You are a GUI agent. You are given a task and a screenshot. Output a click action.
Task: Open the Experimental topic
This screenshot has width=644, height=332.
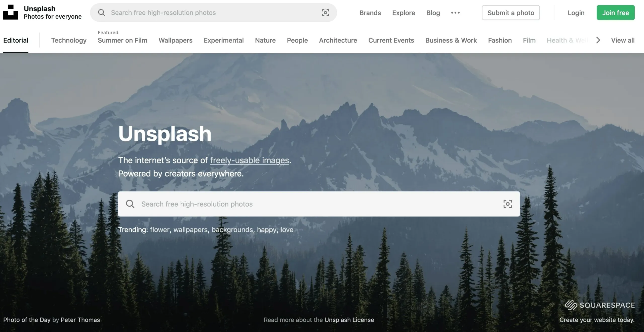pos(224,40)
